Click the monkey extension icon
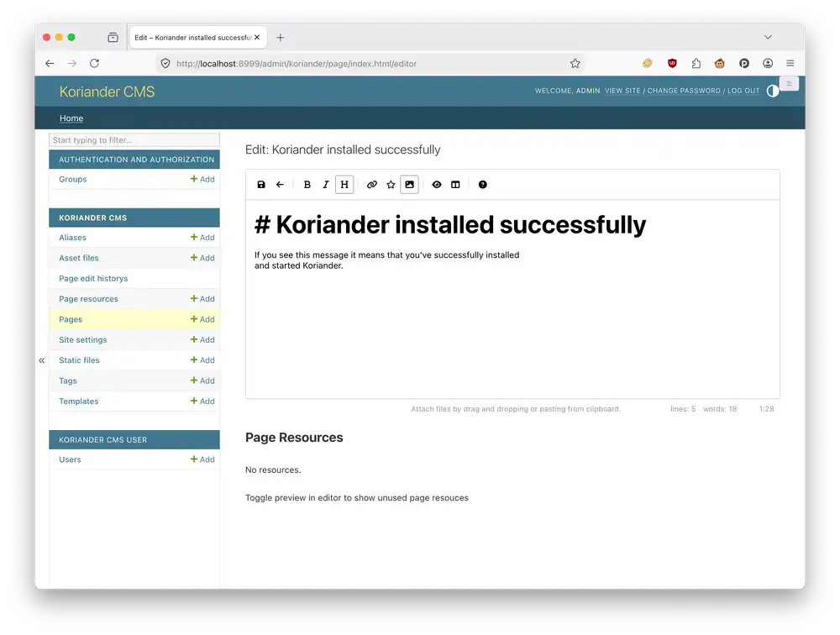840x635 pixels. (x=720, y=63)
